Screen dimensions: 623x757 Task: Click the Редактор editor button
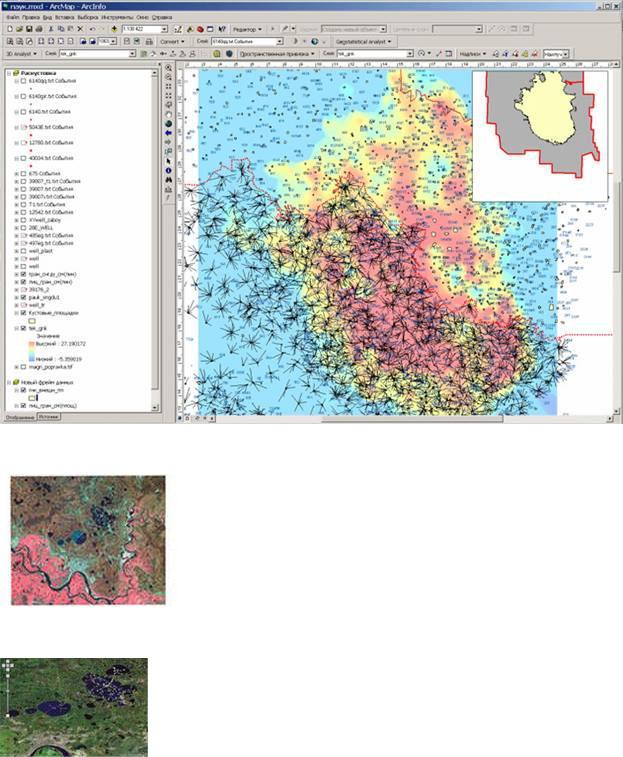[247, 29]
